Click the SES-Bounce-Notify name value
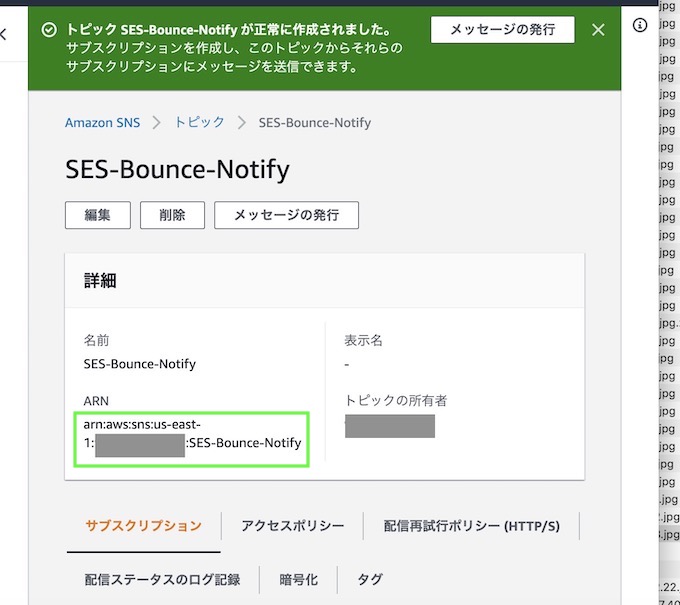 tap(140, 363)
